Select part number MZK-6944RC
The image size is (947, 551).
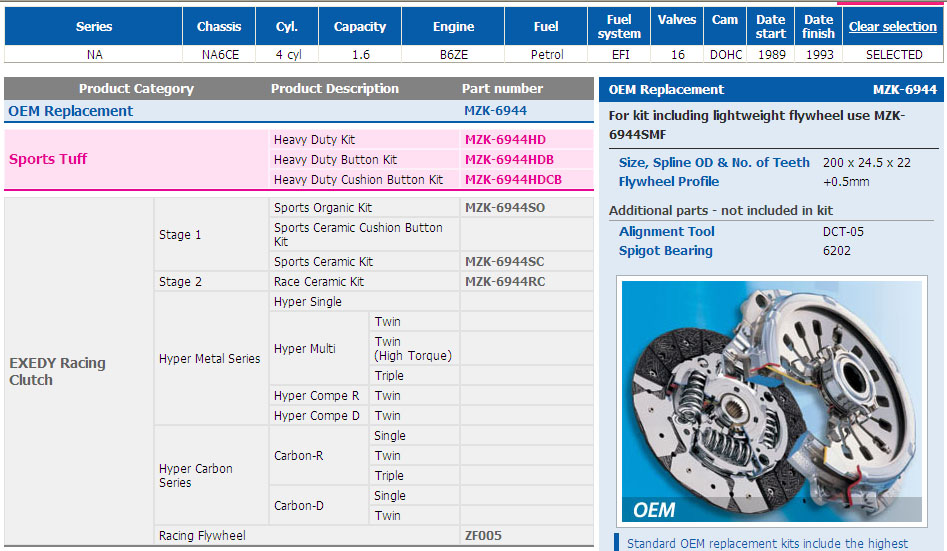(x=505, y=282)
